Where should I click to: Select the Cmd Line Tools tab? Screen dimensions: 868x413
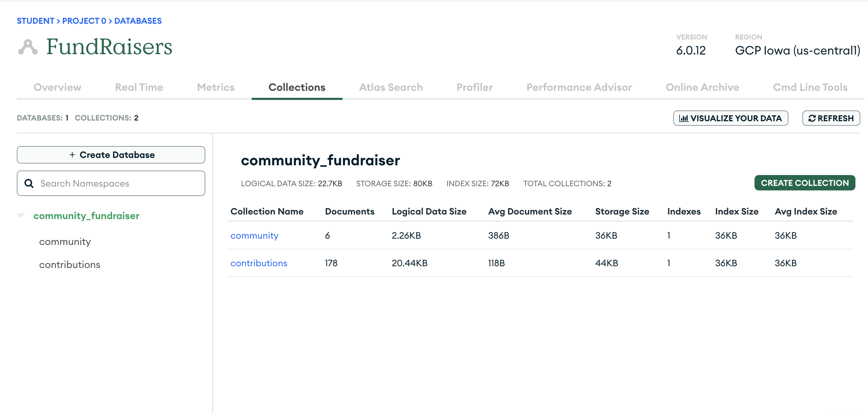coord(810,87)
